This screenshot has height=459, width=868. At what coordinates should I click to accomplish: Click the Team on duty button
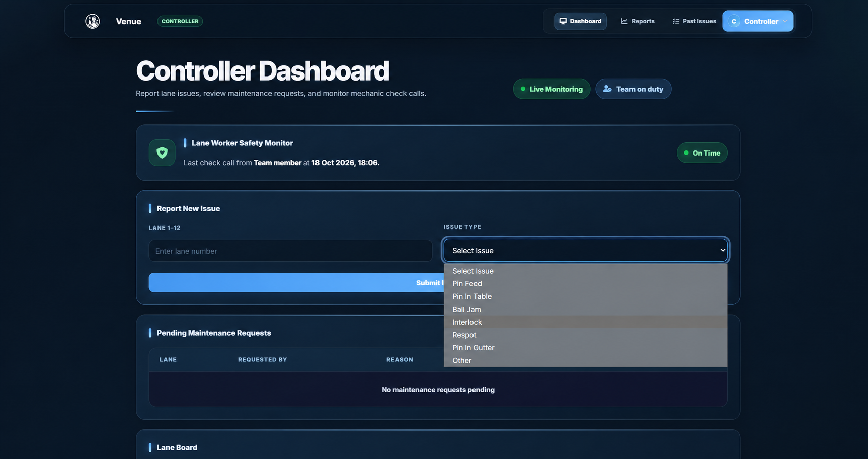pyautogui.click(x=633, y=89)
